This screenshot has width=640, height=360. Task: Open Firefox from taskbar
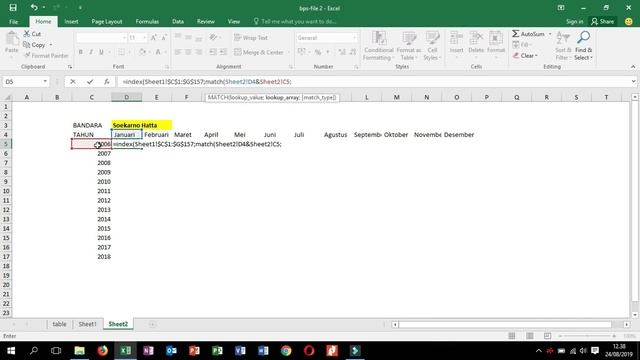point(102,351)
